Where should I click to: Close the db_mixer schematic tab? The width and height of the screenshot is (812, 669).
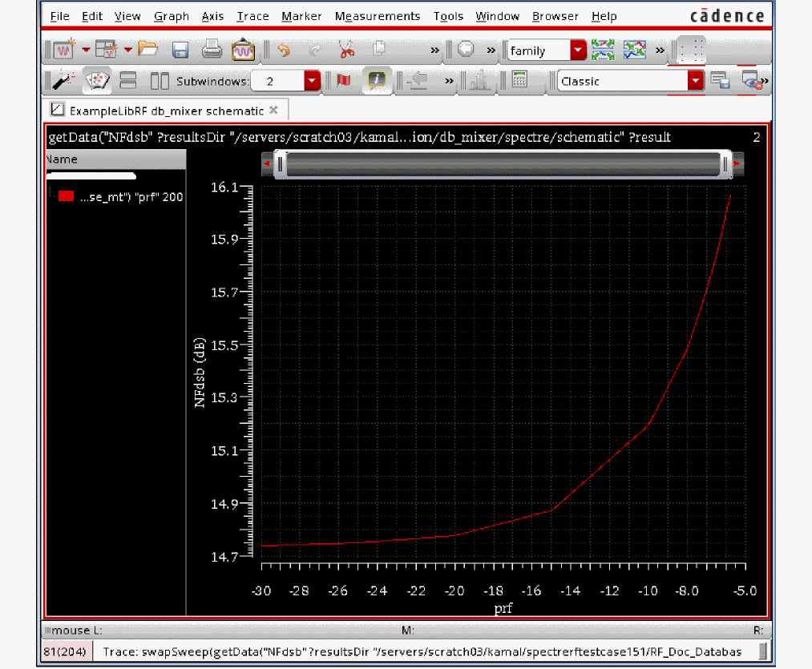(273, 110)
